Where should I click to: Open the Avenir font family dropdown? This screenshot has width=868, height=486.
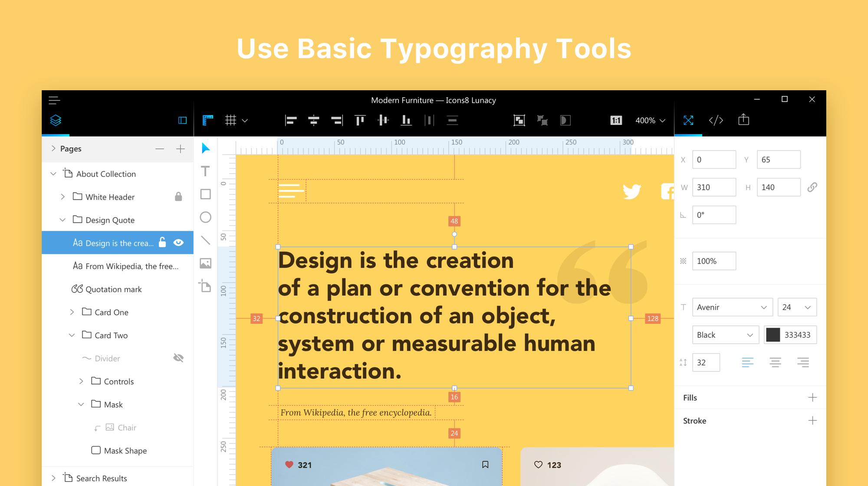click(x=732, y=307)
